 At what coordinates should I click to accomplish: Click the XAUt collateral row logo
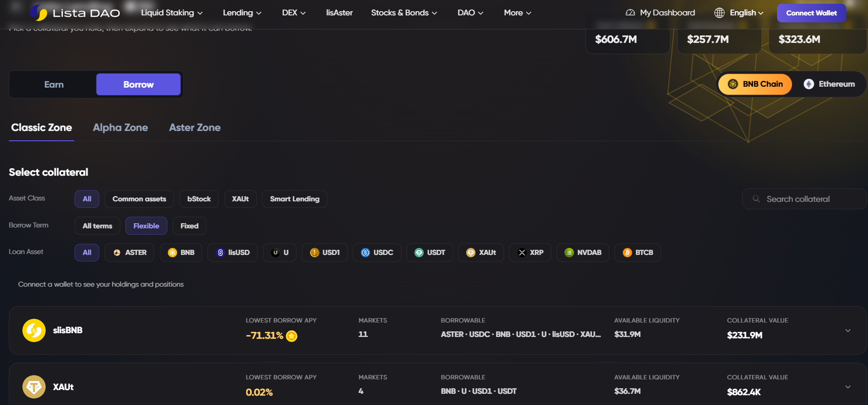pyautogui.click(x=34, y=387)
